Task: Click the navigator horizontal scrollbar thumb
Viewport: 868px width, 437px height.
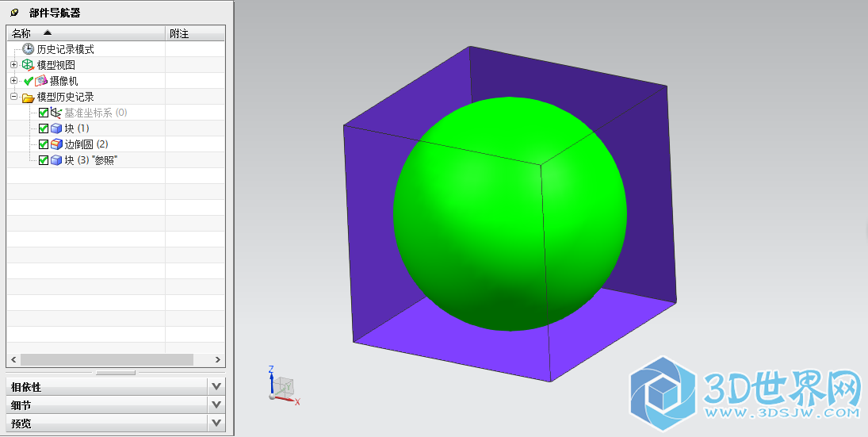Action: click(107, 359)
